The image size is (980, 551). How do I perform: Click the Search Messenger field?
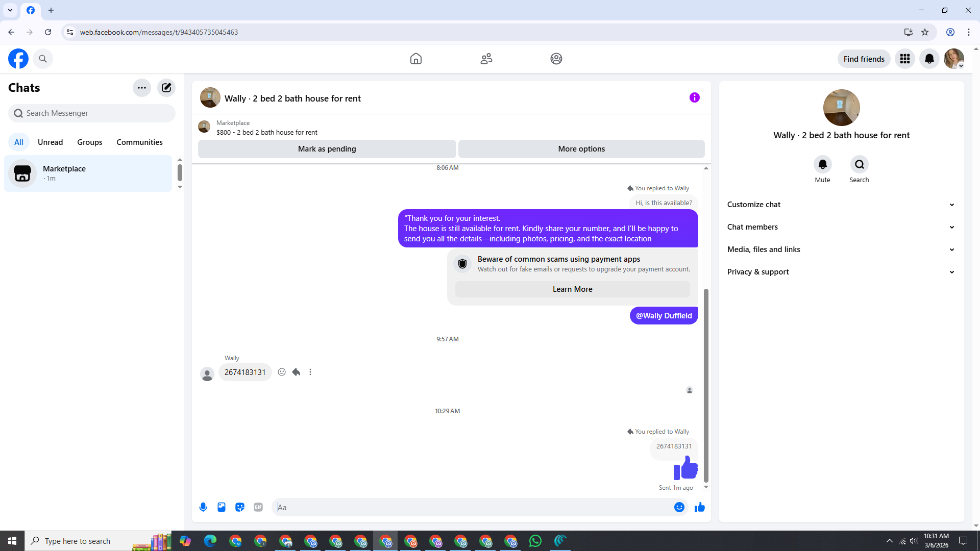pos(92,113)
